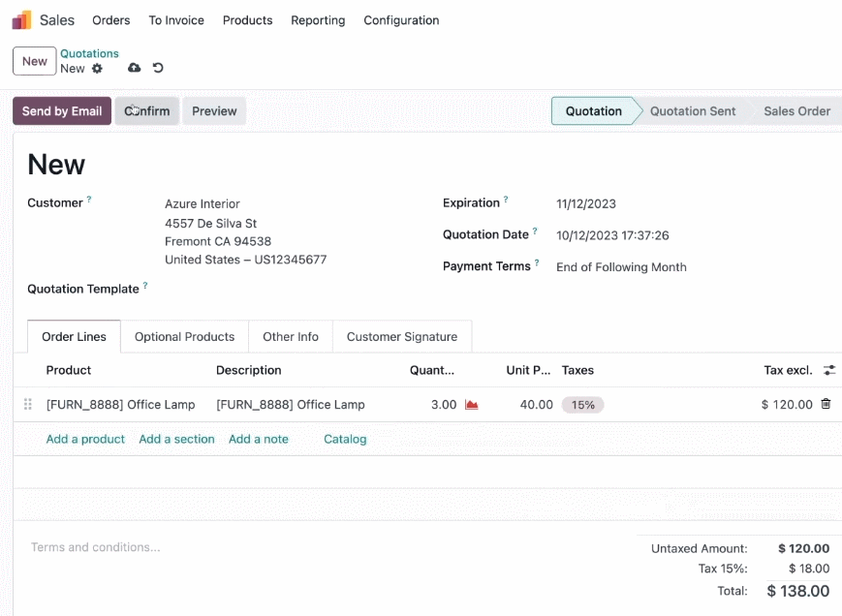Switch to the Optional Products tab
This screenshot has width=842, height=616.
coord(184,336)
